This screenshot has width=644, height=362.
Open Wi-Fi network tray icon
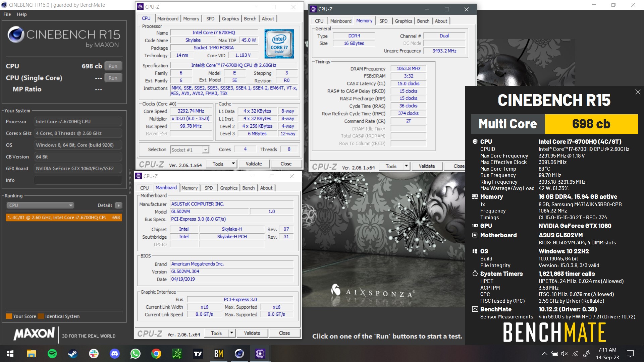[x=575, y=354]
